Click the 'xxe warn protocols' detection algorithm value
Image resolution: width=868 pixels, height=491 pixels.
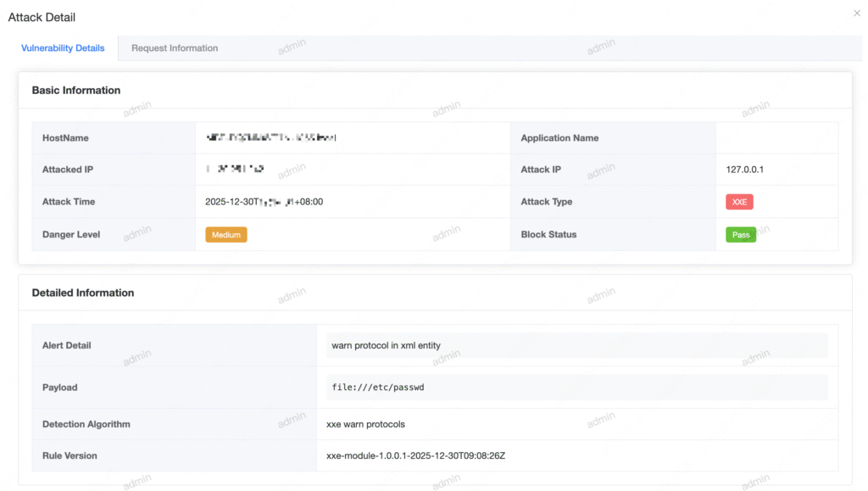pos(365,424)
